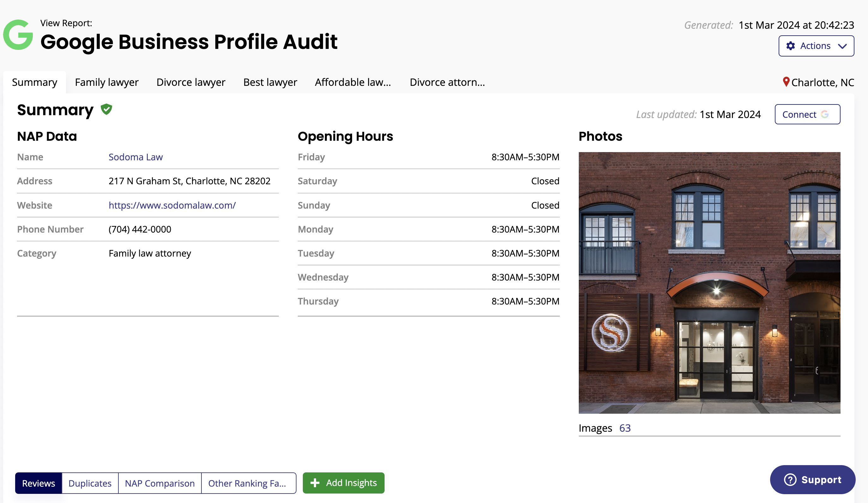Click the red location pin icon

(786, 82)
